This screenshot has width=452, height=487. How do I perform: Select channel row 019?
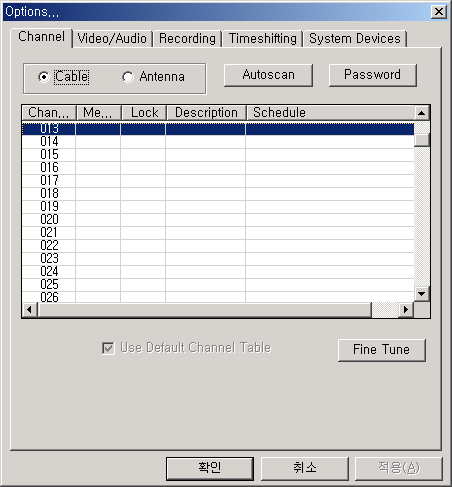click(218, 207)
